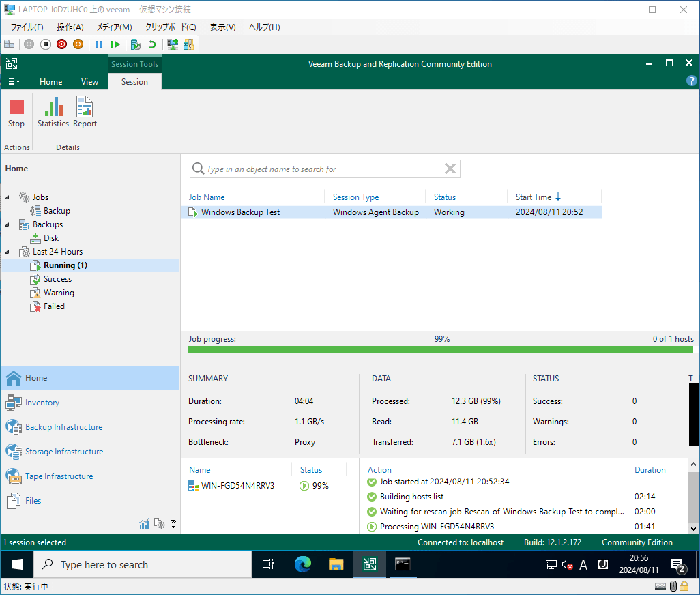Viewport: 700px width, 595px height.
Task: Click the Action column header
Action: pos(379,470)
